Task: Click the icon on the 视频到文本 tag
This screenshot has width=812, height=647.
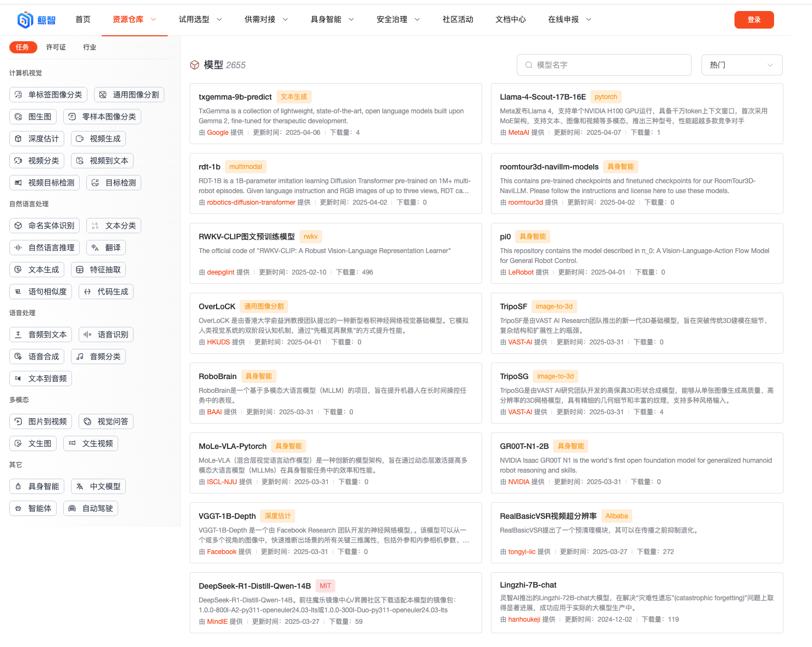Action: [x=80, y=161]
